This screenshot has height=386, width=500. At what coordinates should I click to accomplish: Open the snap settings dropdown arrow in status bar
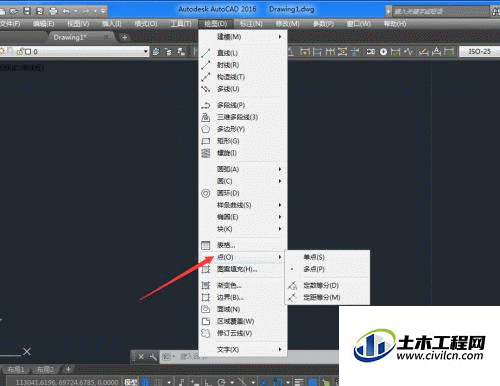point(169,382)
